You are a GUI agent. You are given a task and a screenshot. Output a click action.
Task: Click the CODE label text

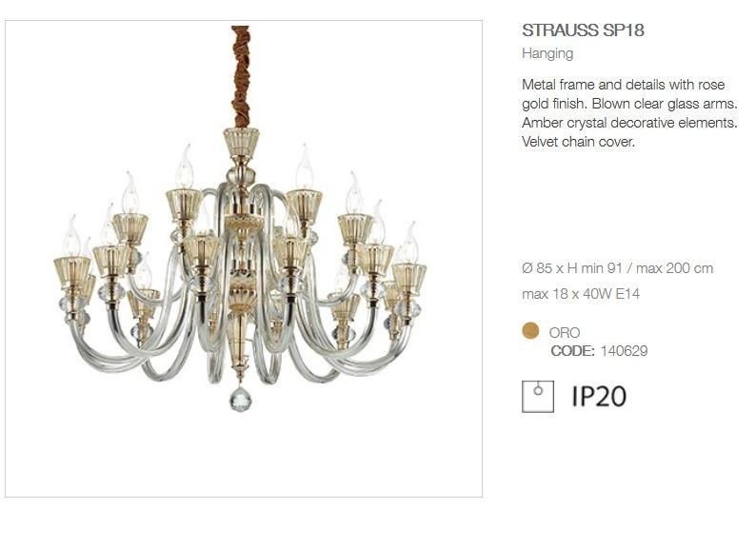[573, 350]
